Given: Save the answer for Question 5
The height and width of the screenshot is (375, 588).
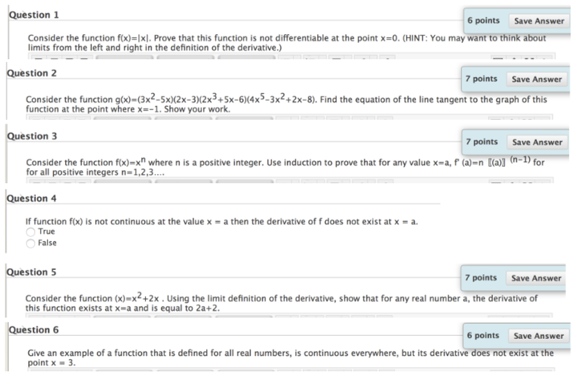Looking at the screenshot, I should point(537,278).
